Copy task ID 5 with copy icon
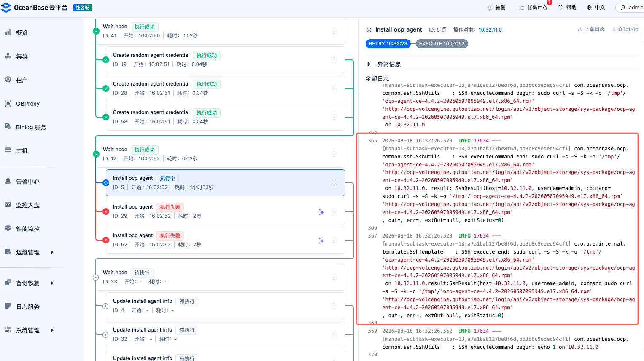This screenshot has height=361, width=644. [444, 30]
